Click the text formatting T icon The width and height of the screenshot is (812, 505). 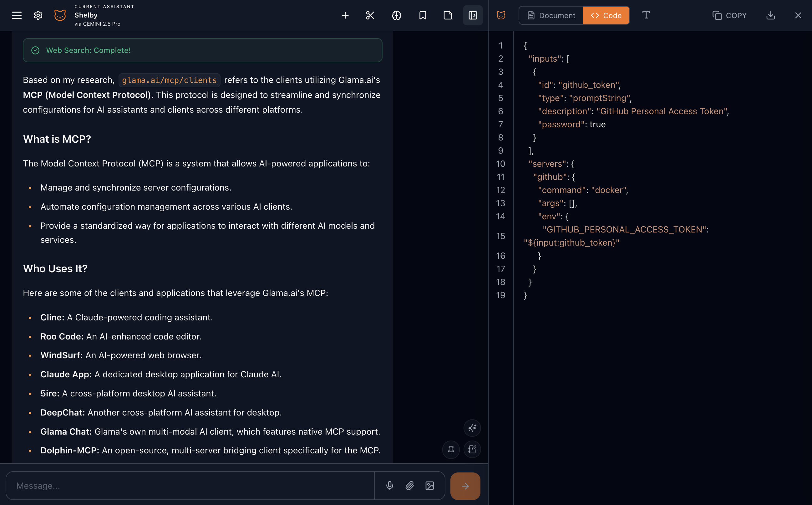pyautogui.click(x=646, y=15)
